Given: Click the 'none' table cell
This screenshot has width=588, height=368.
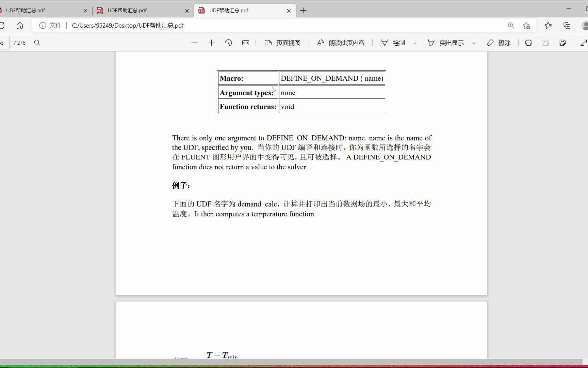Looking at the screenshot, I should point(332,92).
